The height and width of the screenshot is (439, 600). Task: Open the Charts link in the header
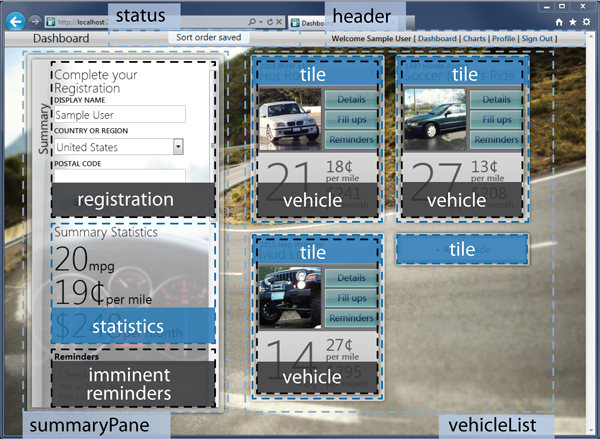474,38
